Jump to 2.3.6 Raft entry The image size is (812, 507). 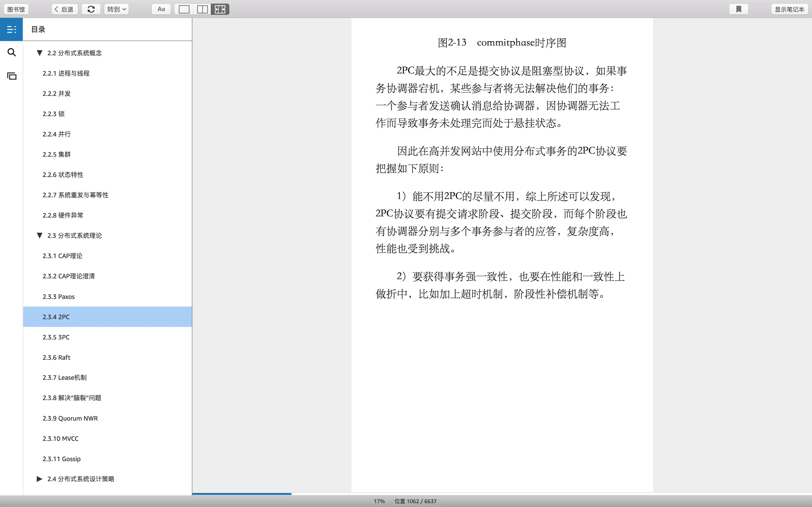pos(56,357)
